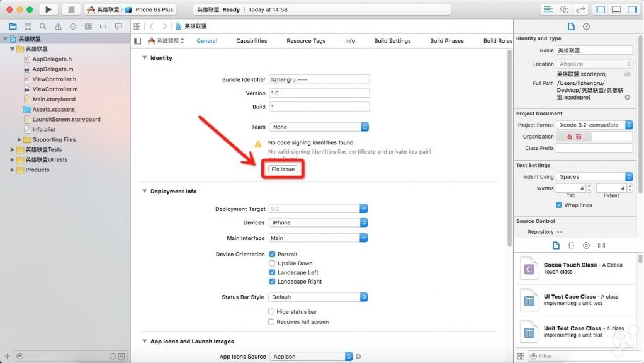Open the Team dropdown
The image size is (644, 363).
[319, 127]
